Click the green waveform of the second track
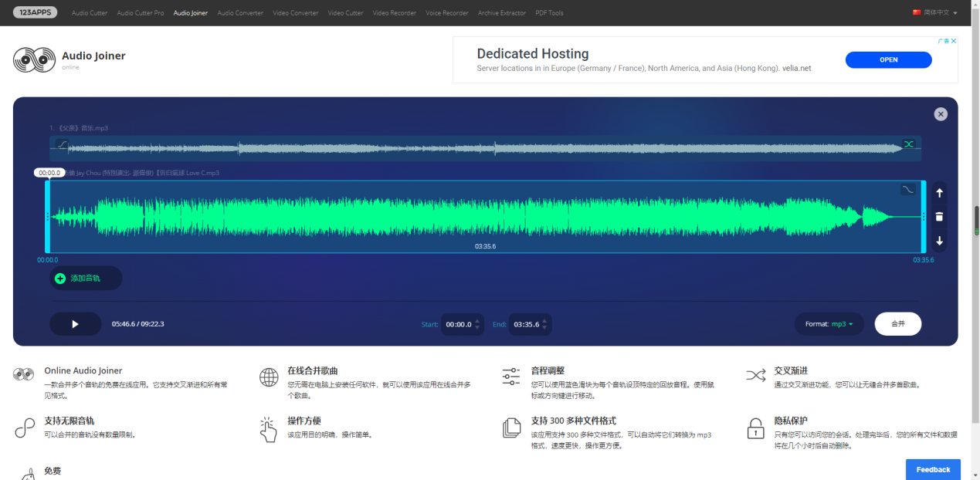Viewport: 980px width, 480px height. pyautogui.click(x=485, y=217)
